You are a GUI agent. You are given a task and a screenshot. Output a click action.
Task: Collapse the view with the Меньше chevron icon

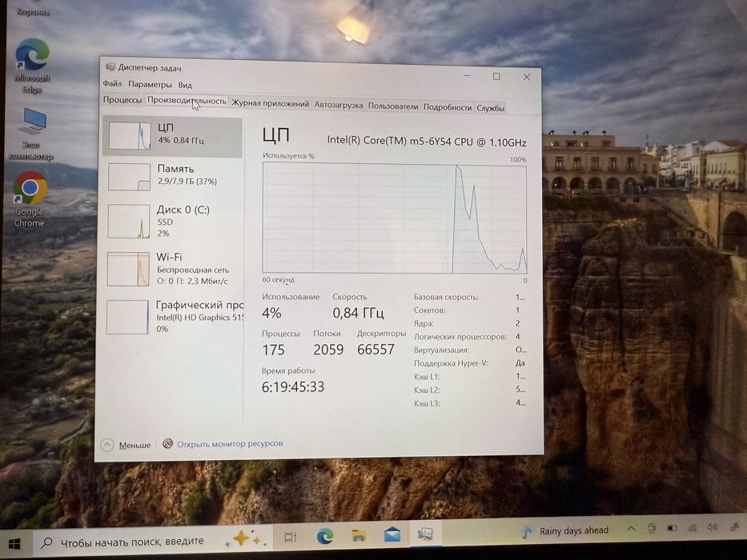coord(107,445)
